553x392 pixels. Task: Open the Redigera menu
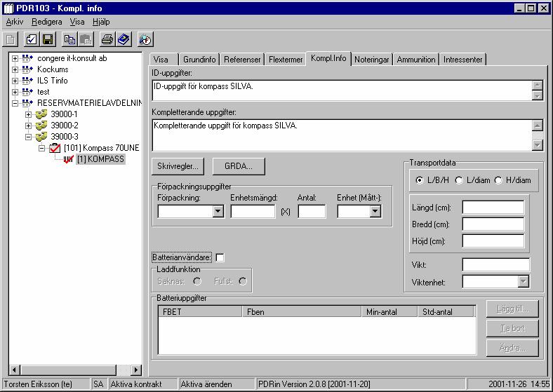(x=46, y=22)
